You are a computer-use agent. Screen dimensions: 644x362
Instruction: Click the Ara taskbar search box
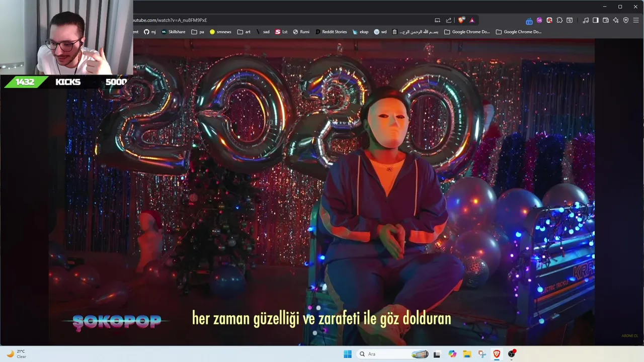click(x=393, y=354)
